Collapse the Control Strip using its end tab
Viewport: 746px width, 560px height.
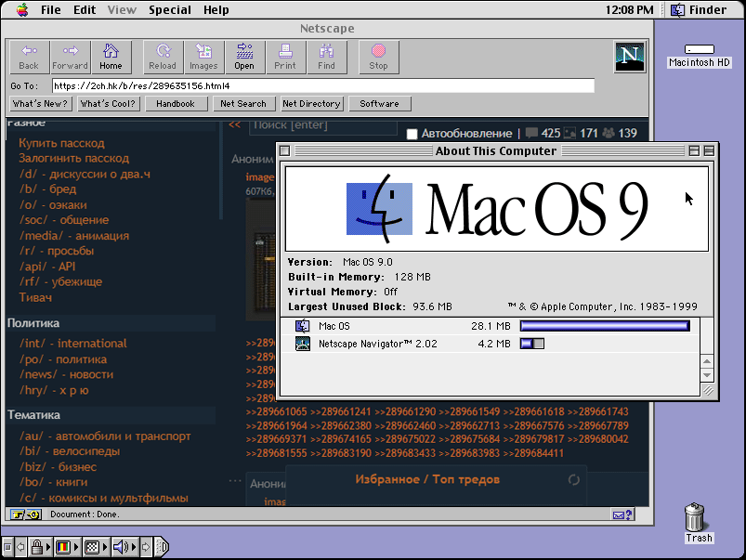tap(163, 547)
